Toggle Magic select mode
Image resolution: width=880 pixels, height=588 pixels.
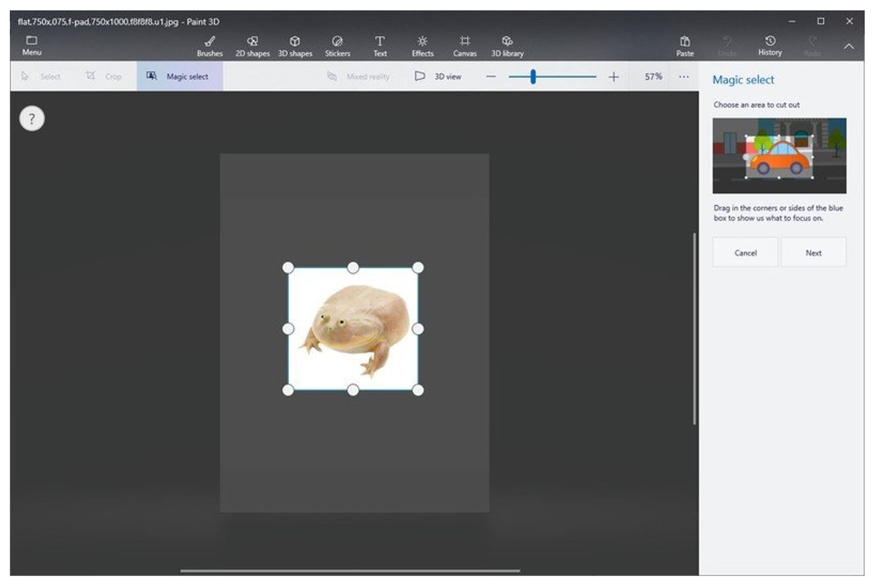tap(179, 77)
